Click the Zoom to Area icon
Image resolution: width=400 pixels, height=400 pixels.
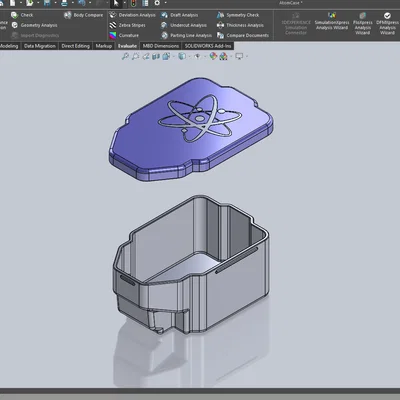[x=135, y=56]
